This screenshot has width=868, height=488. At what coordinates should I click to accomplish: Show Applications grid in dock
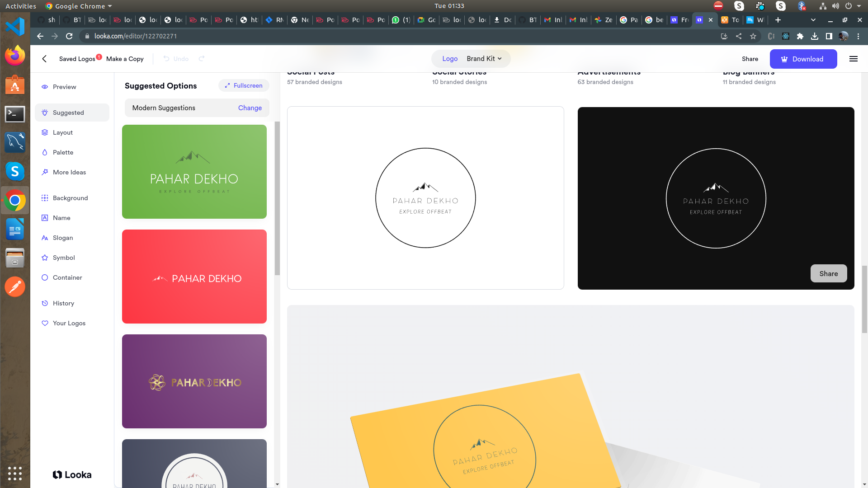click(x=15, y=473)
